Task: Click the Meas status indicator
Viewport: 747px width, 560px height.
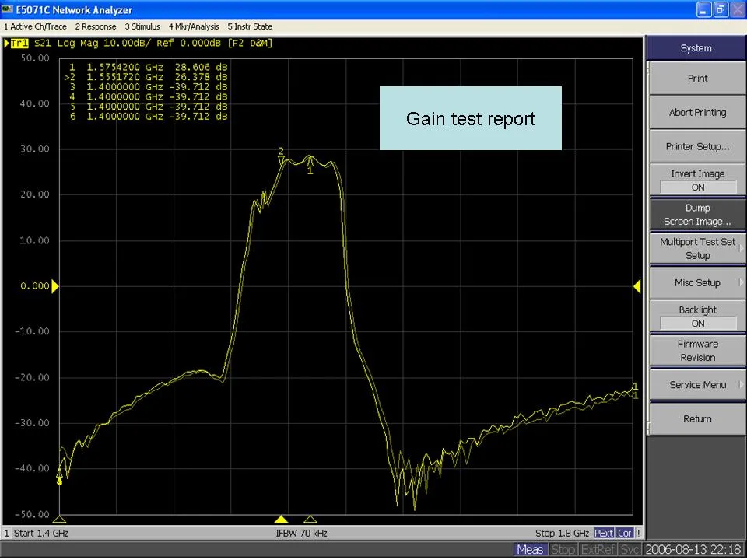Action: click(x=530, y=549)
